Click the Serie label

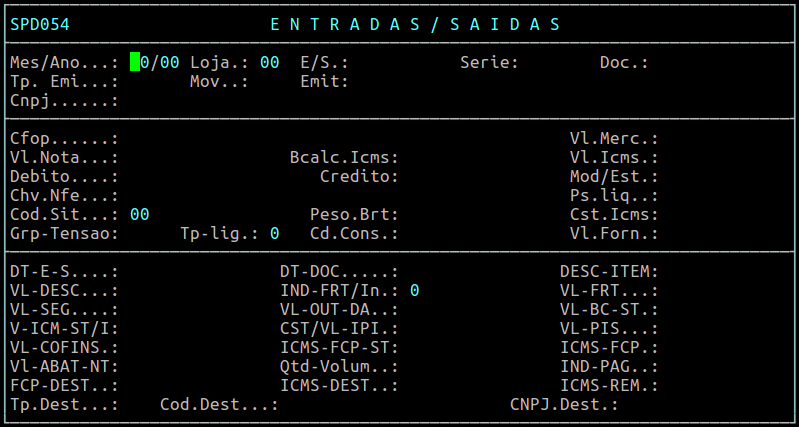(x=489, y=62)
